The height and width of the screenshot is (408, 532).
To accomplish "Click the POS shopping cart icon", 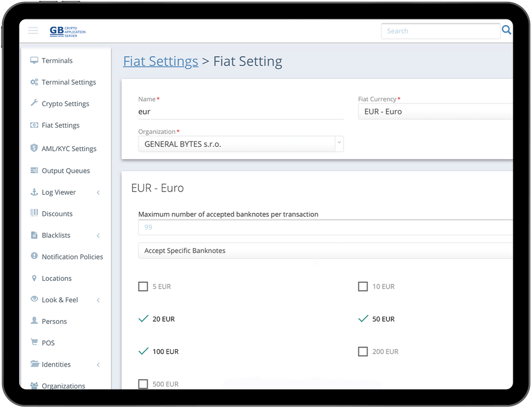I will (x=34, y=342).
